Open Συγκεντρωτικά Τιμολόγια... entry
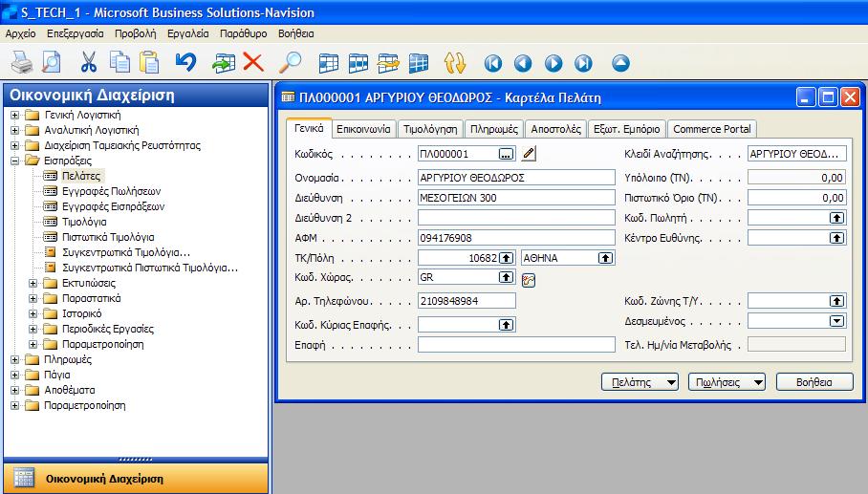 click(x=126, y=252)
